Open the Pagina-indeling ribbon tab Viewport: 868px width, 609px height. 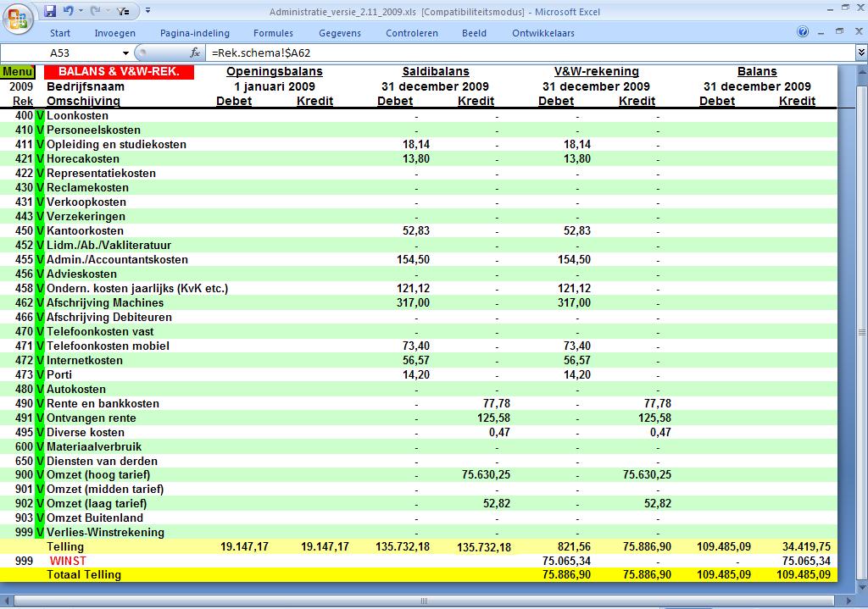click(x=194, y=33)
